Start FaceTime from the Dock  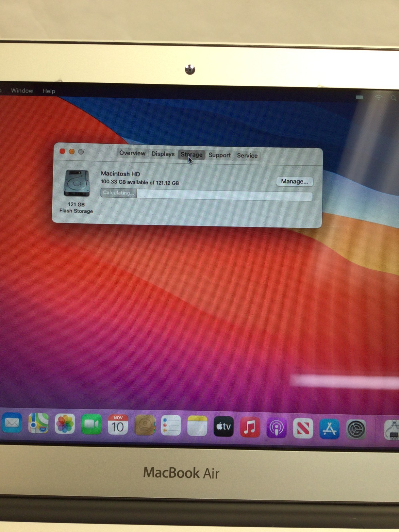click(91, 424)
